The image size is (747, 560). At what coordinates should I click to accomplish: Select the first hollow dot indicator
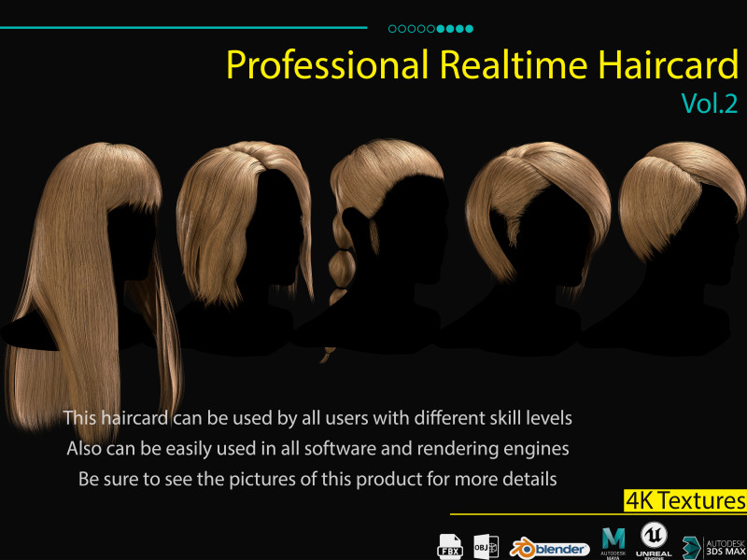(392, 29)
